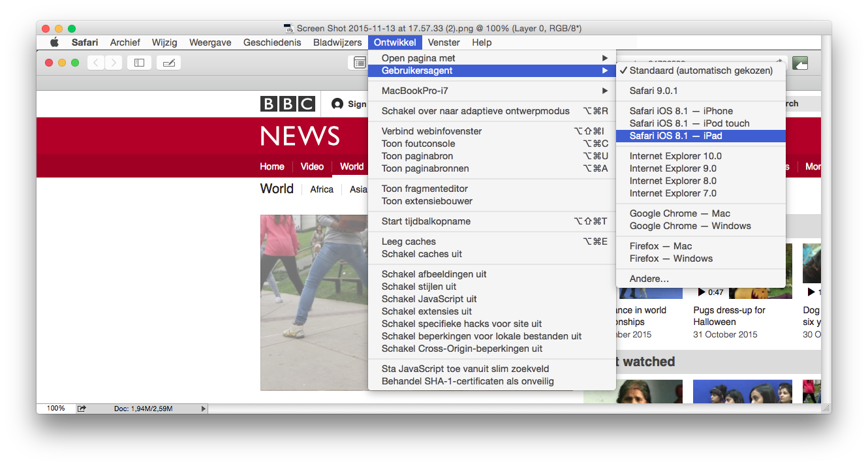Image resolution: width=868 pixels, height=466 pixels.
Task: Open the Archief menu
Action: 125,42
